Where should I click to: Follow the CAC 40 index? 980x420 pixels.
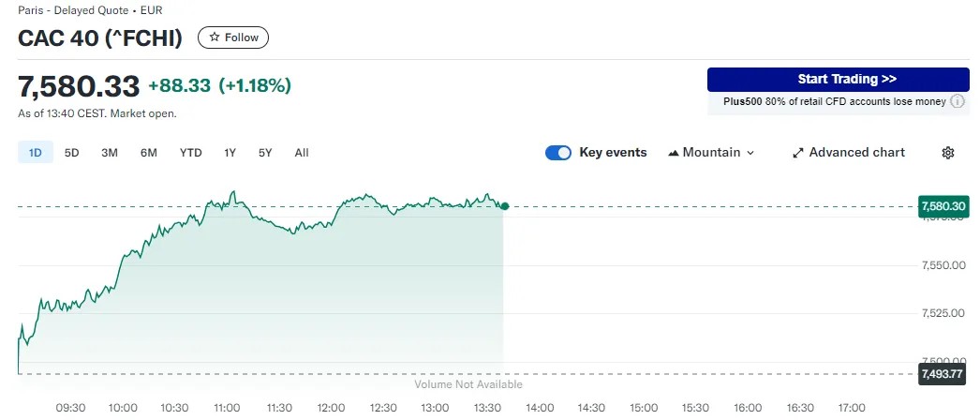(233, 37)
